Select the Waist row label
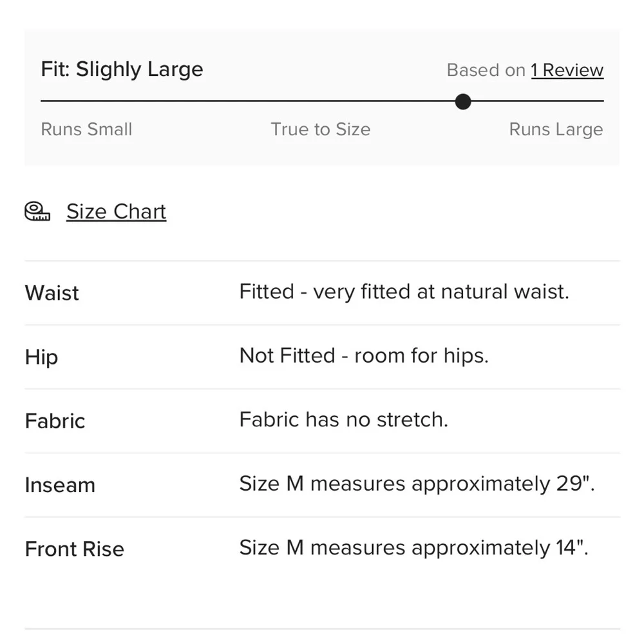This screenshot has width=644, height=644. [x=52, y=293]
